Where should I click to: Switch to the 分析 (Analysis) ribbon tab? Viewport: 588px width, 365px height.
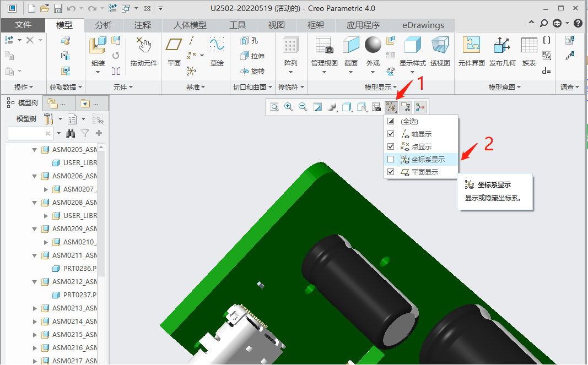103,25
